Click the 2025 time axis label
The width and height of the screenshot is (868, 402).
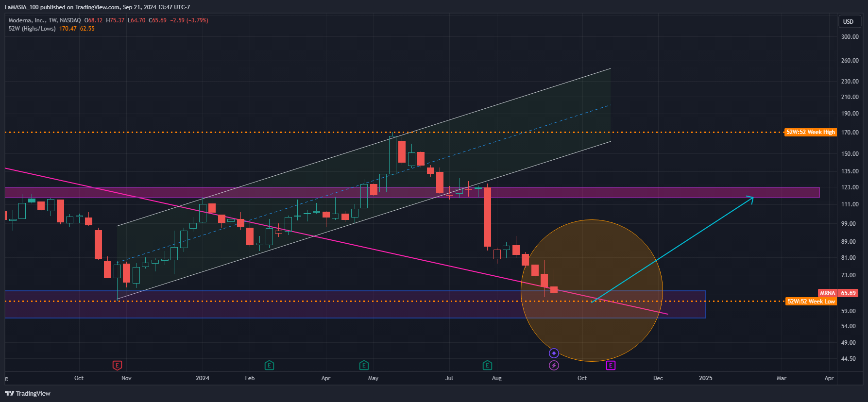[705, 378]
